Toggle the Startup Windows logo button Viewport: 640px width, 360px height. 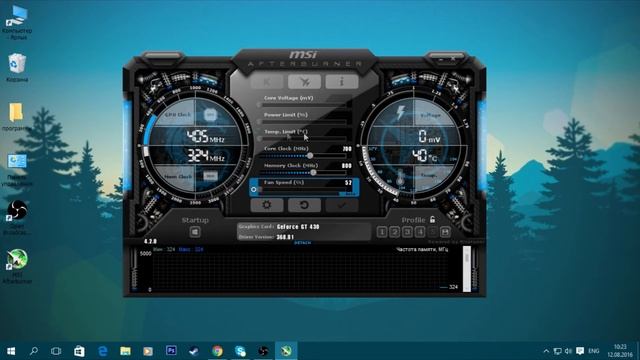195,232
